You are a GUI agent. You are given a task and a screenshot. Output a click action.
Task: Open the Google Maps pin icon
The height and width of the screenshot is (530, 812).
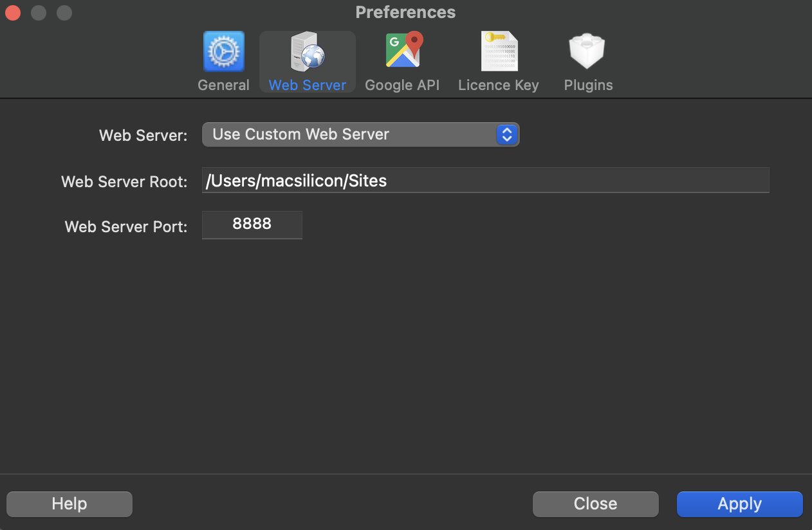[403, 51]
